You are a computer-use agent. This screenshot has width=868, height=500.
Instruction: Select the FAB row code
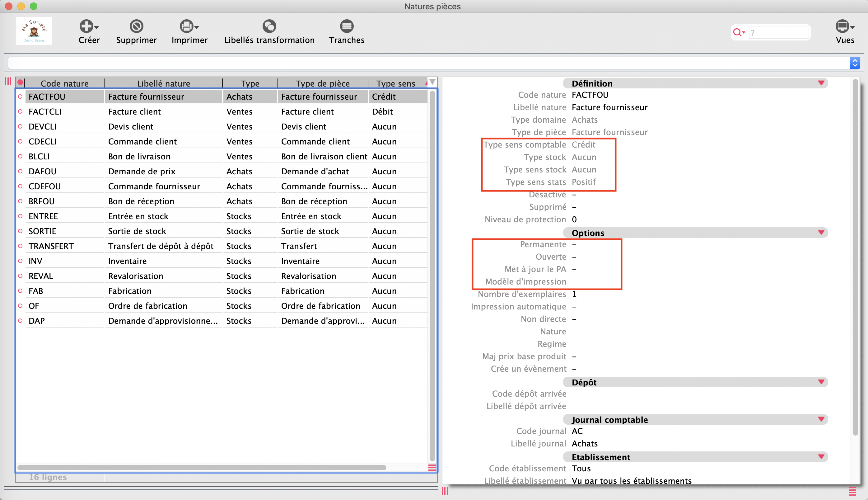(36, 291)
